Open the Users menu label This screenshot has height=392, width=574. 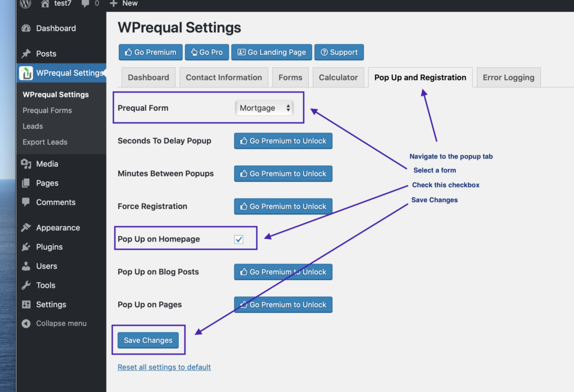[47, 266]
